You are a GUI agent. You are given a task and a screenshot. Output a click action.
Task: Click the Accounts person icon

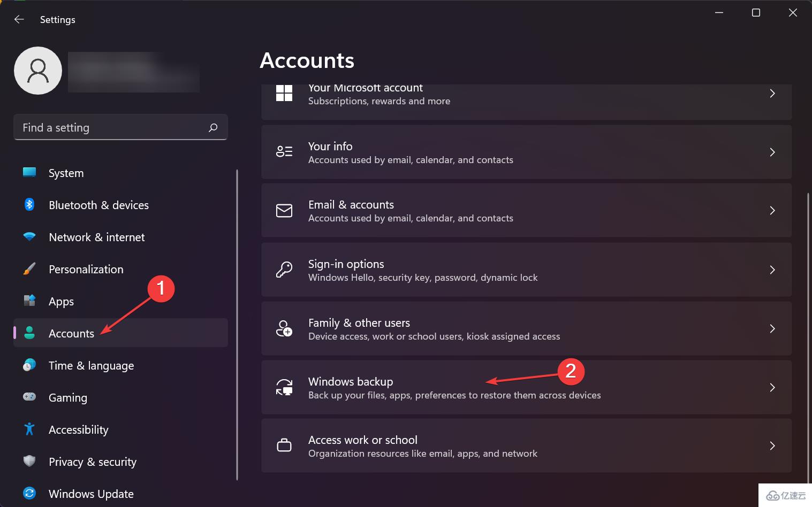(x=29, y=333)
